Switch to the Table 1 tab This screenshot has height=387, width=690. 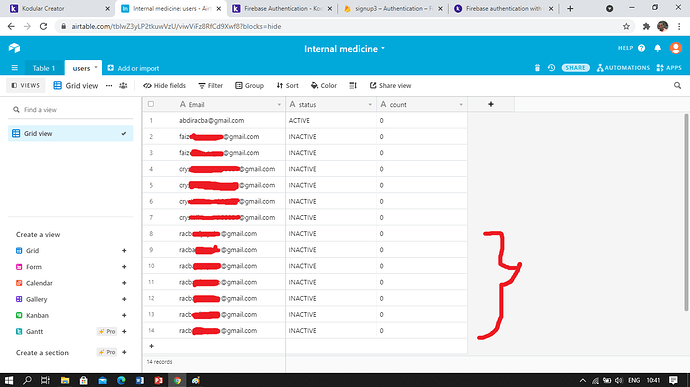(44, 68)
